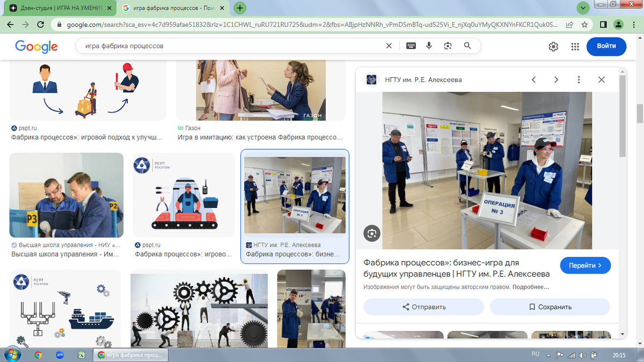This screenshot has height=362, width=644.
Task: Open the volume control in the tray
Action: point(583,354)
